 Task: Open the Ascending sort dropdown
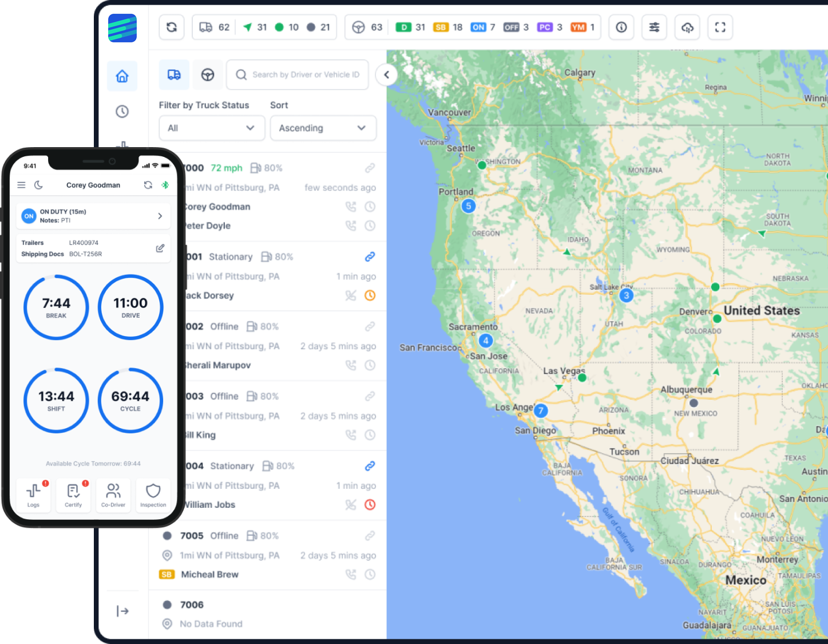(x=323, y=128)
